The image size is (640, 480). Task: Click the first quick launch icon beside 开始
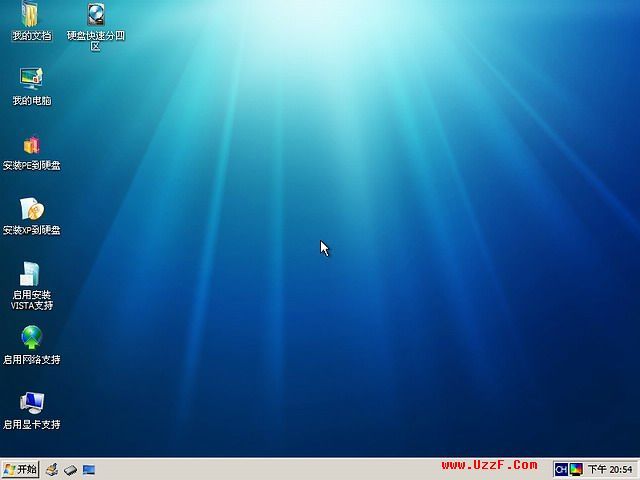coord(52,470)
